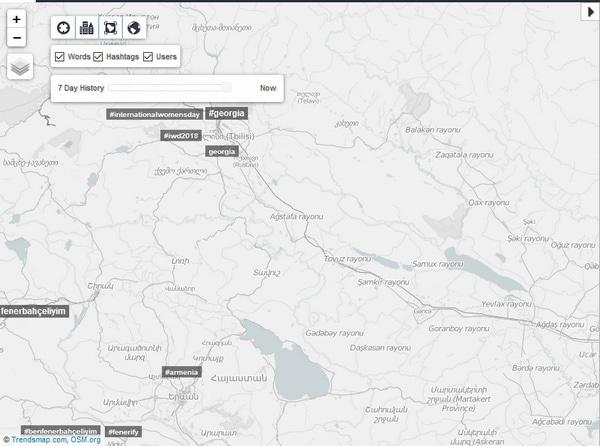
Task: Select the #internationalwomensday hashtag tag
Action: click(154, 115)
